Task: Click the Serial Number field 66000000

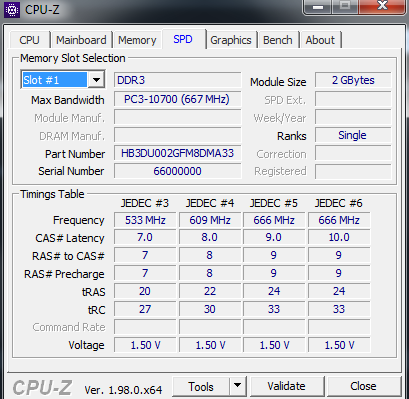Action: [x=177, y=171]
